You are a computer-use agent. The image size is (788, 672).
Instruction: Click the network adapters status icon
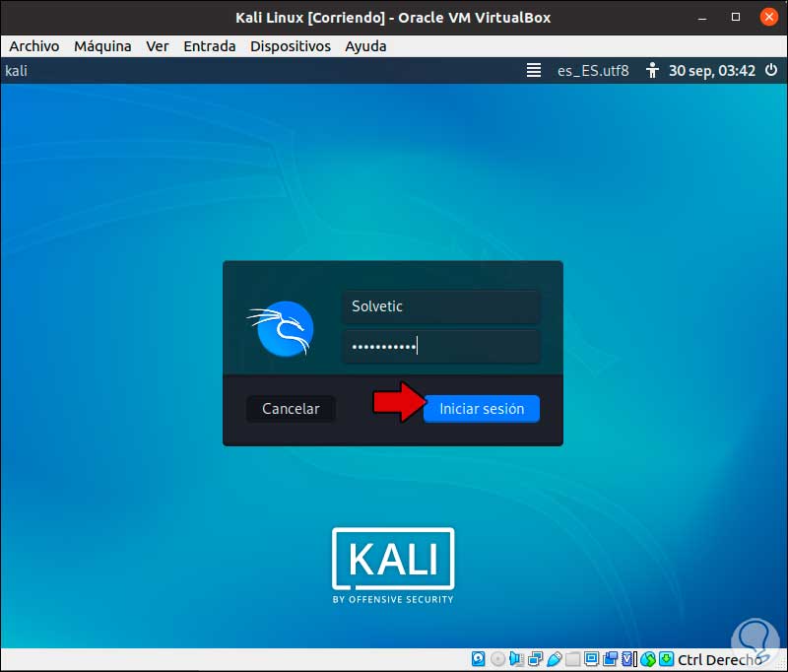(x=535, y=658)
